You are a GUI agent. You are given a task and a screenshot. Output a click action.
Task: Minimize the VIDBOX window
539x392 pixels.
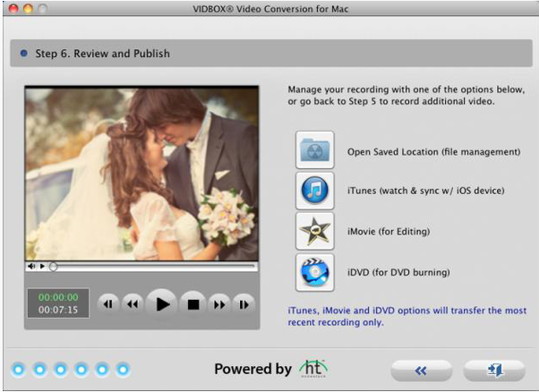pos(28,9)
